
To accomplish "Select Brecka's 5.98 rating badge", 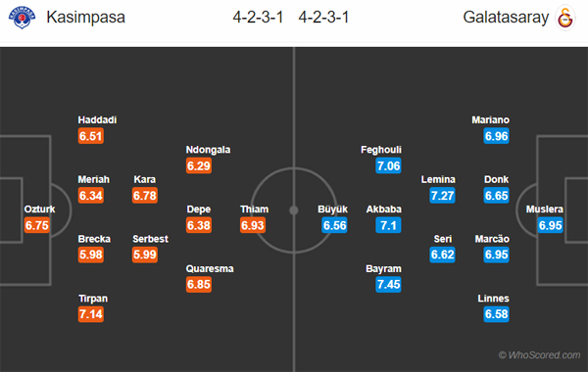I will [91, 255].
